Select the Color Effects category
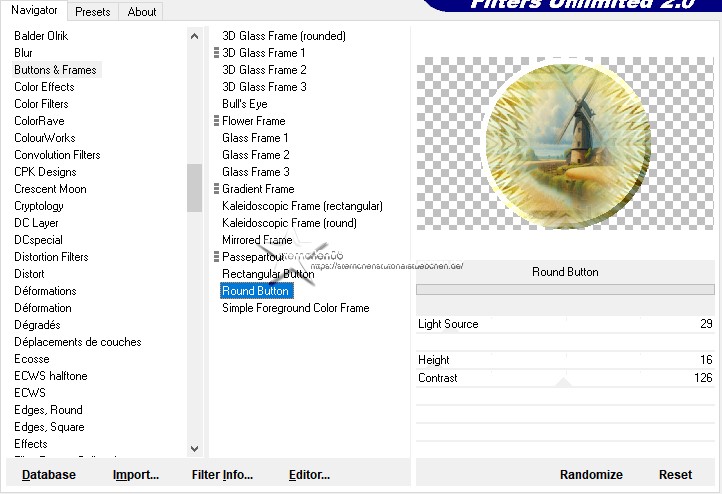Viewport: 722px width, 494px height. [44, 87]
